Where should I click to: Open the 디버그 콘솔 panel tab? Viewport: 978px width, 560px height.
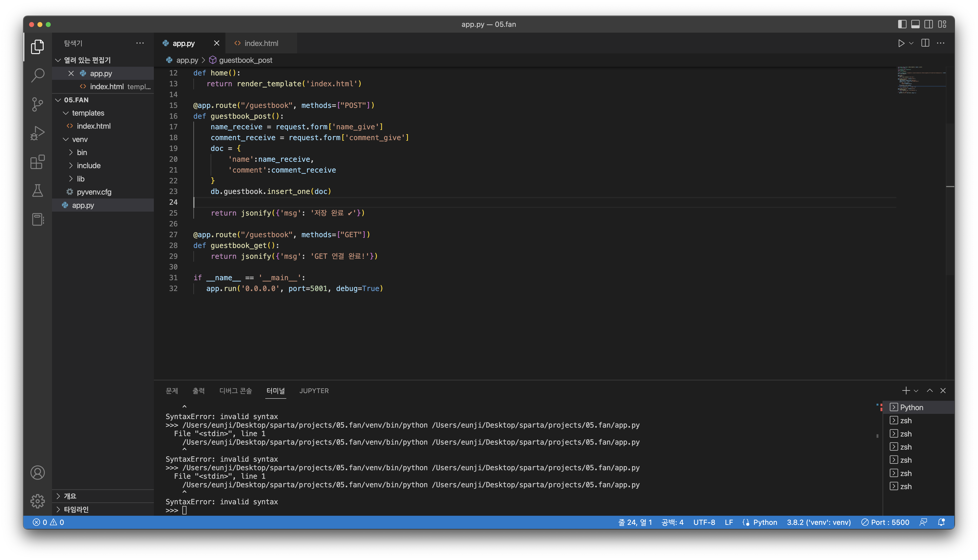(235, 391)
